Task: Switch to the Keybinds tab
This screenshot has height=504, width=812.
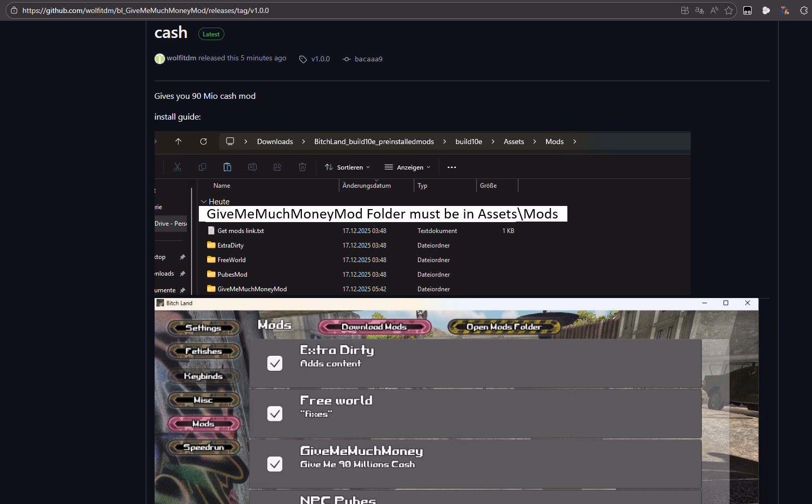Action: (204, 376)
